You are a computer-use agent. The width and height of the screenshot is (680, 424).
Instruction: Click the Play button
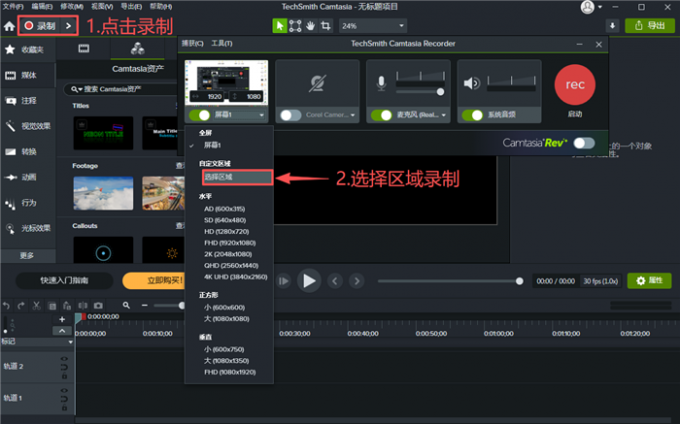click(309, 281)
